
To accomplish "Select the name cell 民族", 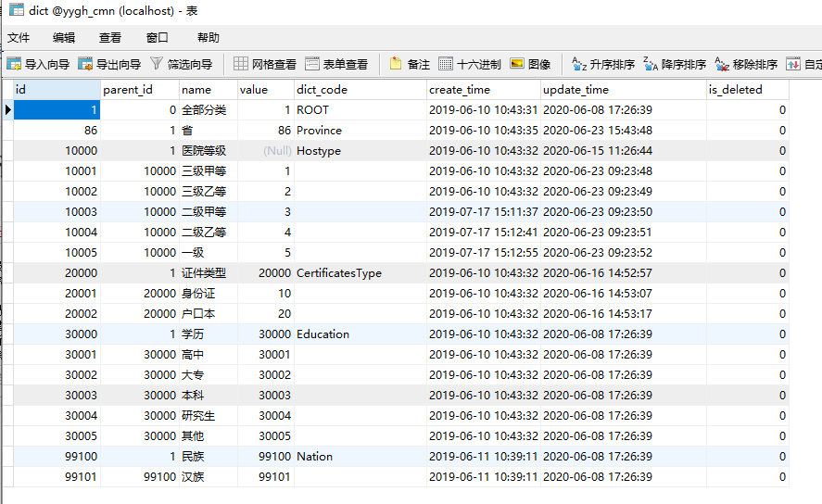I will click(x=209, y=458).
